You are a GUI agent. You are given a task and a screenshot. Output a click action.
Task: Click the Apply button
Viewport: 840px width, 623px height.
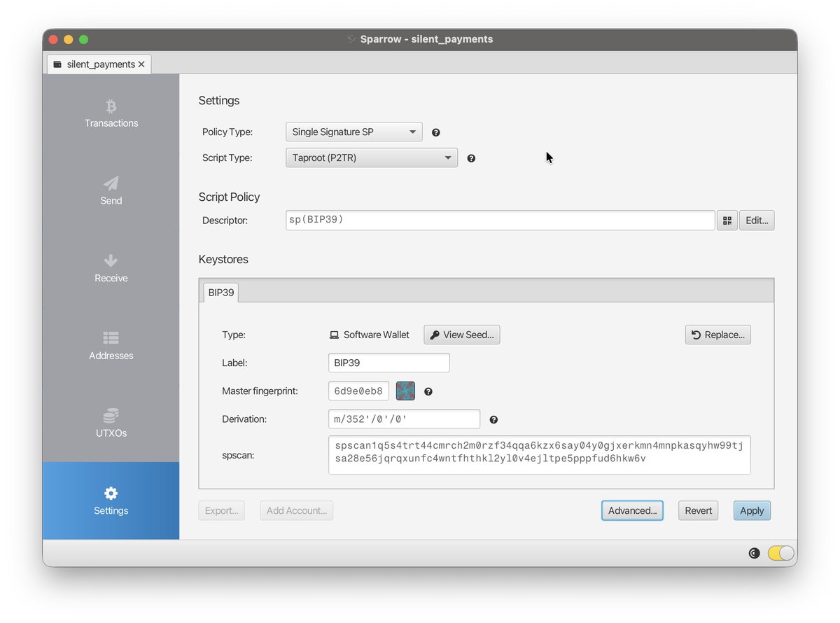pos(752,510)
